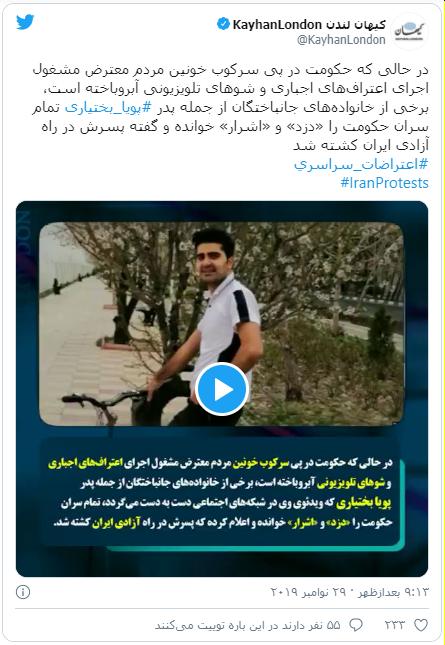This screenshot has width=445, height=645.
Task: Click the Persian tweet body text
Action: click(x=230, y=108)
